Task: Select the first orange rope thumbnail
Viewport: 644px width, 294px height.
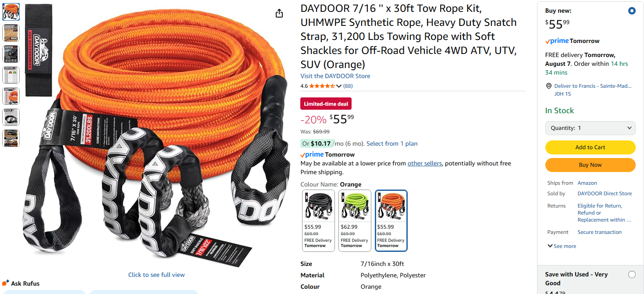Action: pyautogui.click(x=11, y=12)
